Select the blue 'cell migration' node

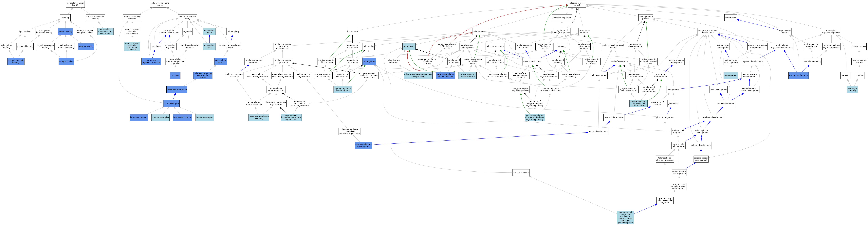tap(369, 62)
